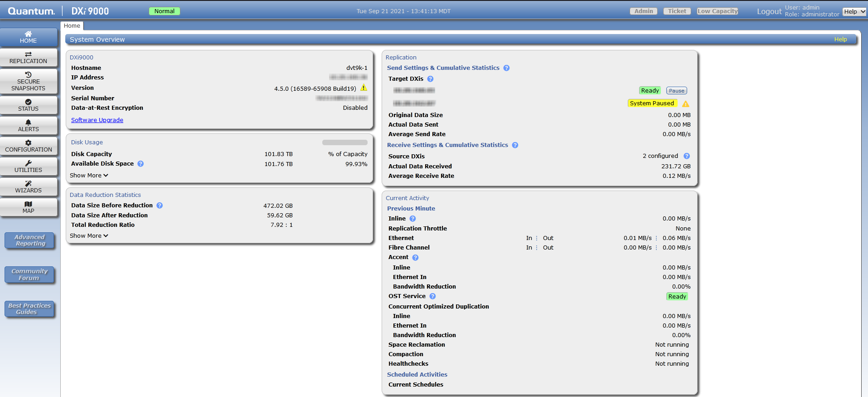
Task: Log out using the Logout link
Action: click(769, 11)
